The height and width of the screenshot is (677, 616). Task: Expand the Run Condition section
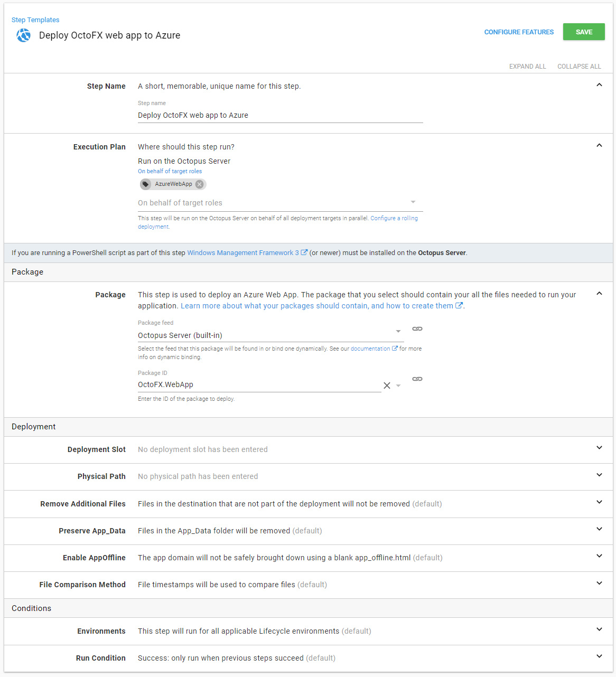(599, 656)
